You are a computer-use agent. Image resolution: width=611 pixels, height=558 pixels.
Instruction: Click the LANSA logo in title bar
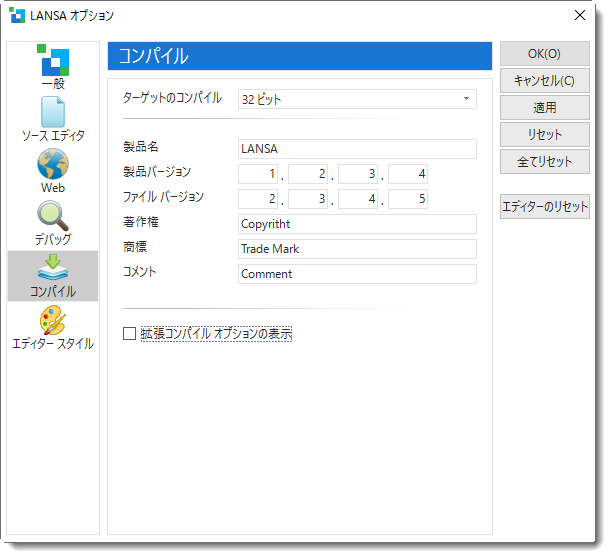point(17,16)
